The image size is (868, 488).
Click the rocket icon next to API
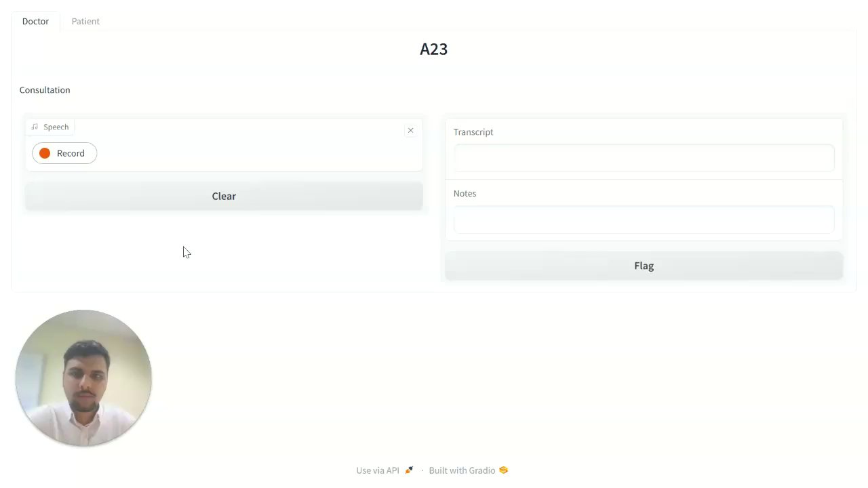coord(409,470)
